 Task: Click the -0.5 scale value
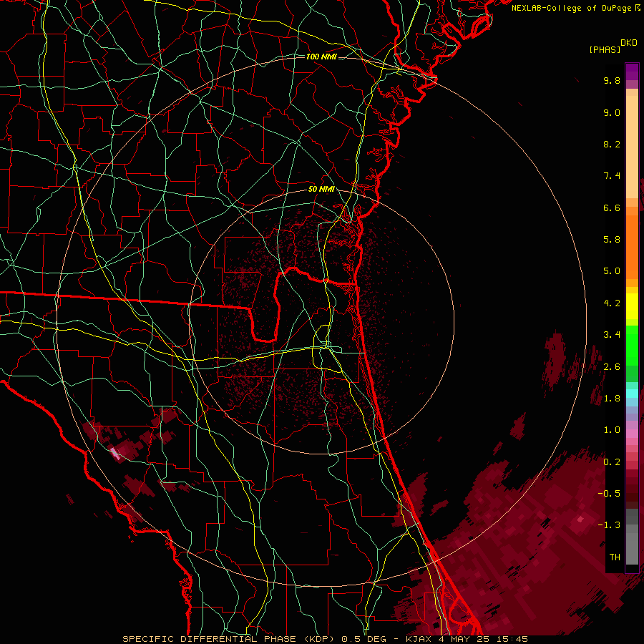(609, 493)
